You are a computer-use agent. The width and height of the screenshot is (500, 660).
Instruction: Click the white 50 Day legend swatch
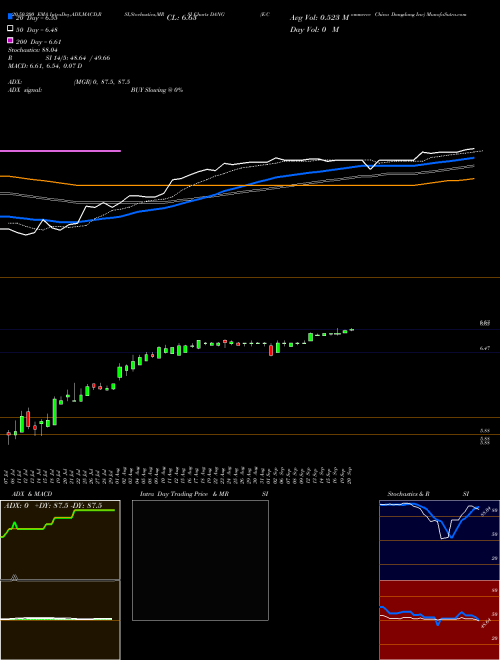[10, 29]
